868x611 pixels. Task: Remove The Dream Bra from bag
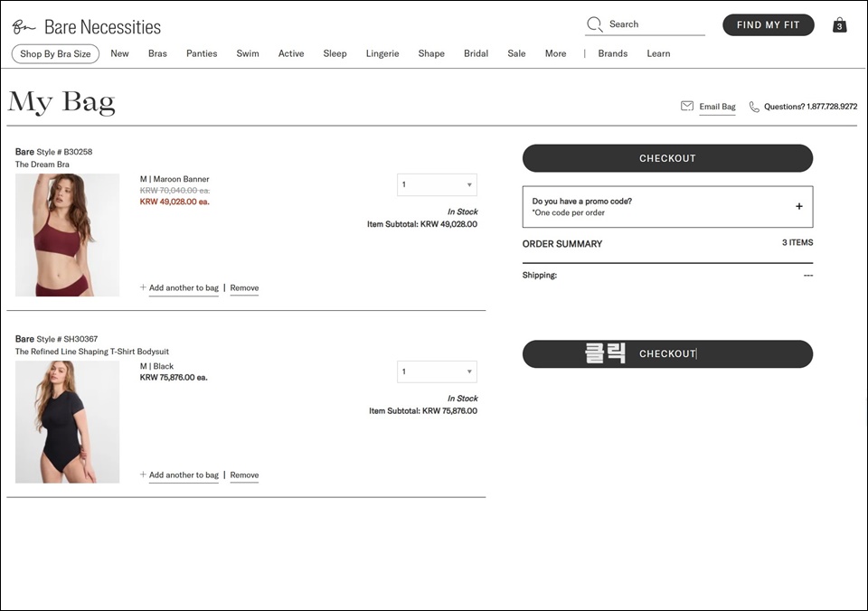pos(245,287)
